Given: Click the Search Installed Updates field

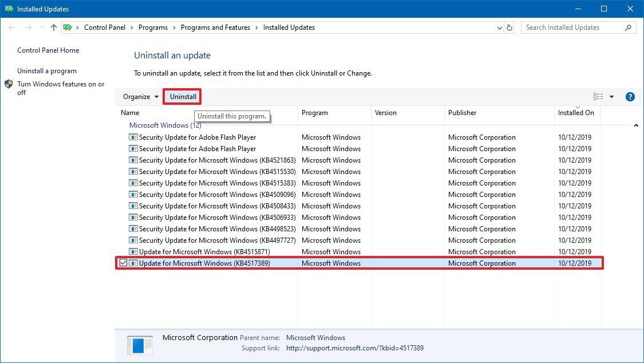Looking at the screenshot, I should pyautogui.click(x=578, y=27).
